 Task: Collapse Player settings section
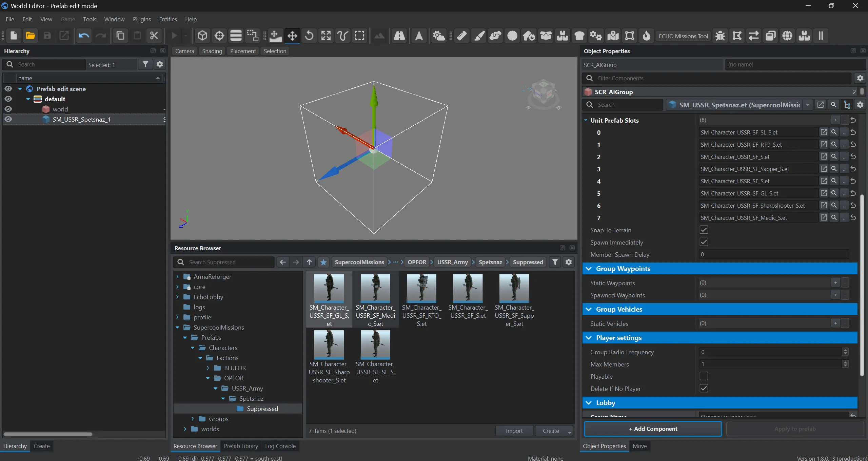[589, 338]
